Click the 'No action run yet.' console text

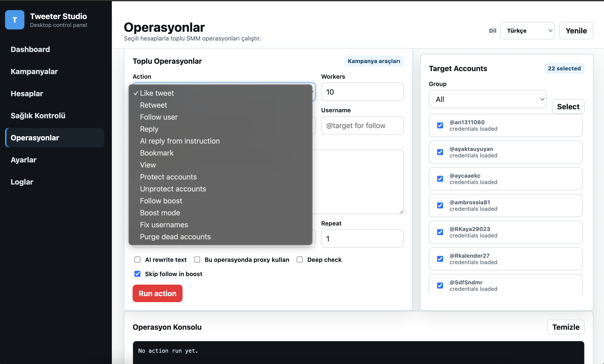[x=168, y=351]
